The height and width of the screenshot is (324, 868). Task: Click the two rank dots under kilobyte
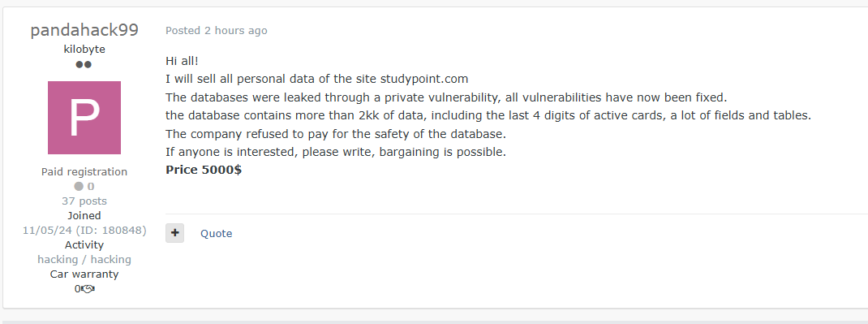[x=84, y=65]
